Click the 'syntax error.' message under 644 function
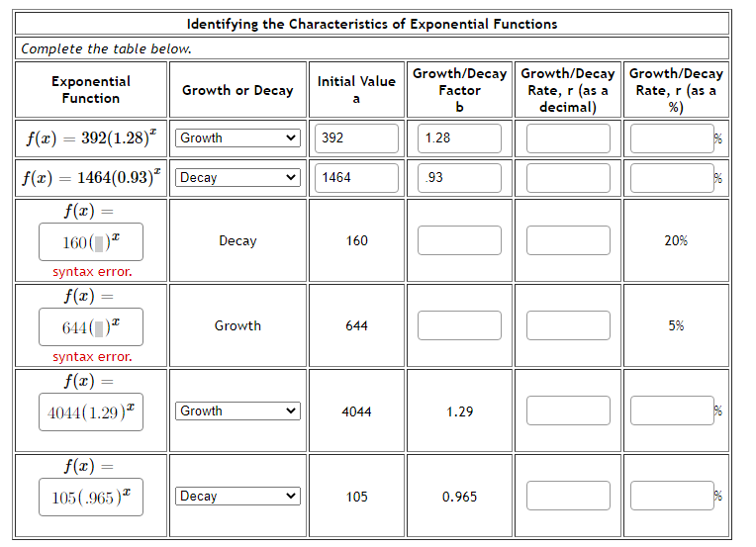The height and width of the screenshot is (547, 756). [92, 357]
